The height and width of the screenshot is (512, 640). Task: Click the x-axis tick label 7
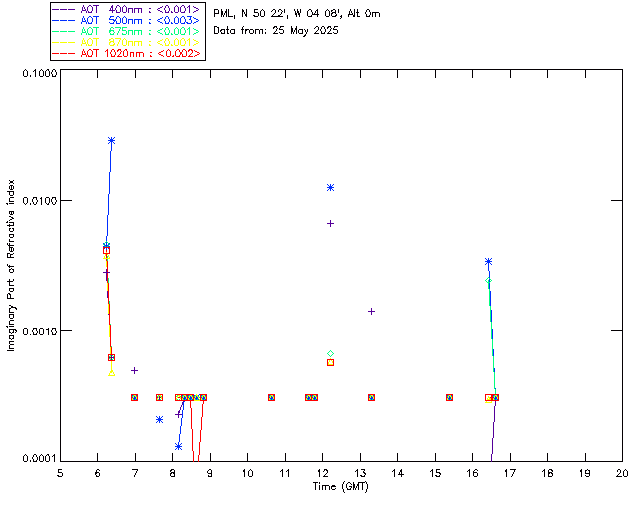pos(135,473)
